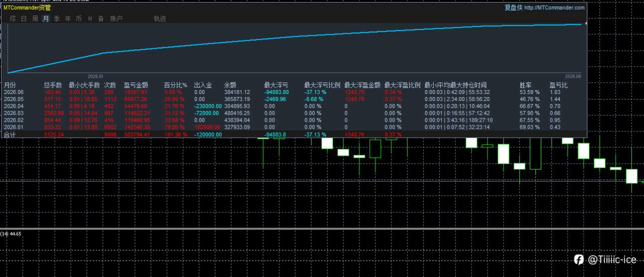Viewport: 644px width, 277px height.
Task: Select the 币 currency tab
Action: pyautogui.click(x=78, y=19)
